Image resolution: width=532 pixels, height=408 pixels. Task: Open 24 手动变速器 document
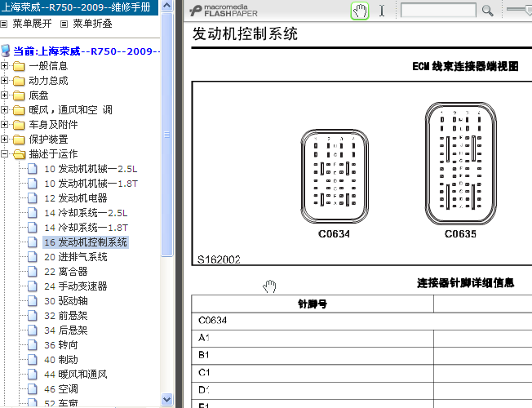click(x=76, y=286)
